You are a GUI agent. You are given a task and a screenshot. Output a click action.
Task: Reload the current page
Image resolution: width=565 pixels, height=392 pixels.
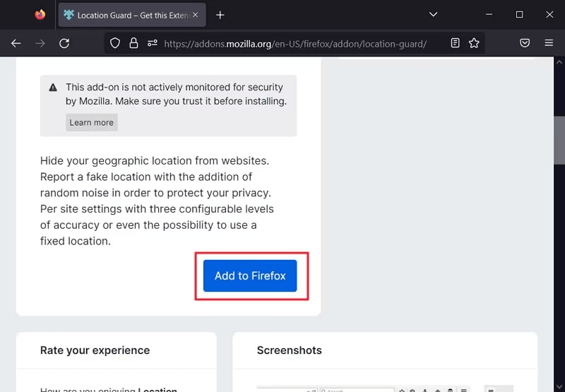point(64,43)
